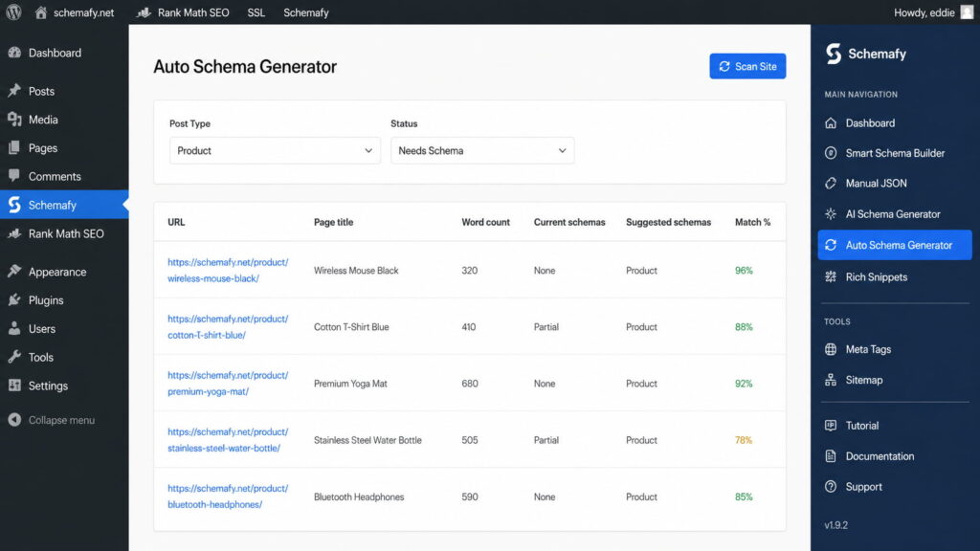Click the Suggested schemas column header
Image resolution: width=980 pixels, height=551 pixels.
coord(668,222)
